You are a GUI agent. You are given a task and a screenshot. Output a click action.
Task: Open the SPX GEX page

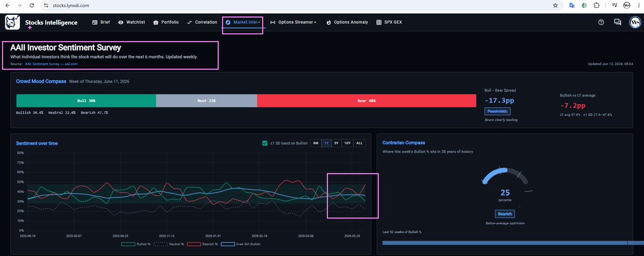point(389,23)
